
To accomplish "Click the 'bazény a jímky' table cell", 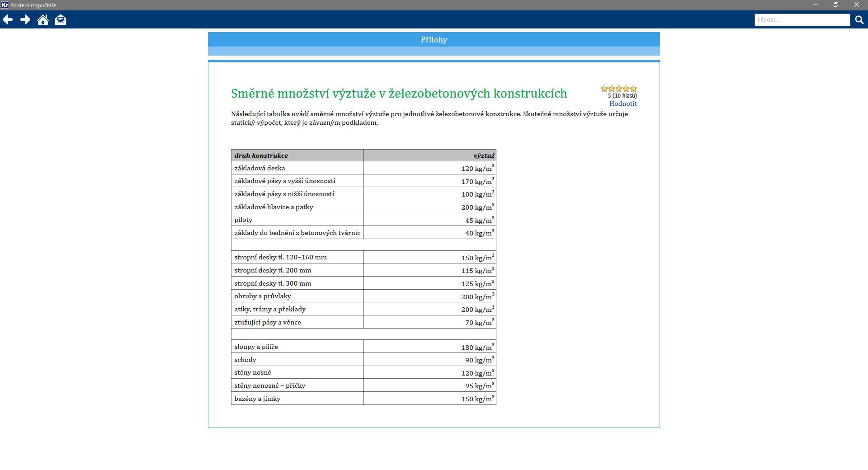I will point(257,399).
